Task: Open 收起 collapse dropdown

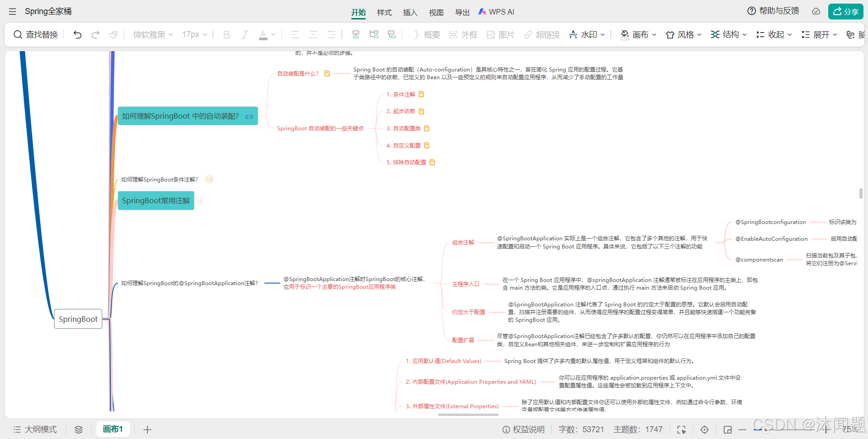Action: [x=774, y=34]
